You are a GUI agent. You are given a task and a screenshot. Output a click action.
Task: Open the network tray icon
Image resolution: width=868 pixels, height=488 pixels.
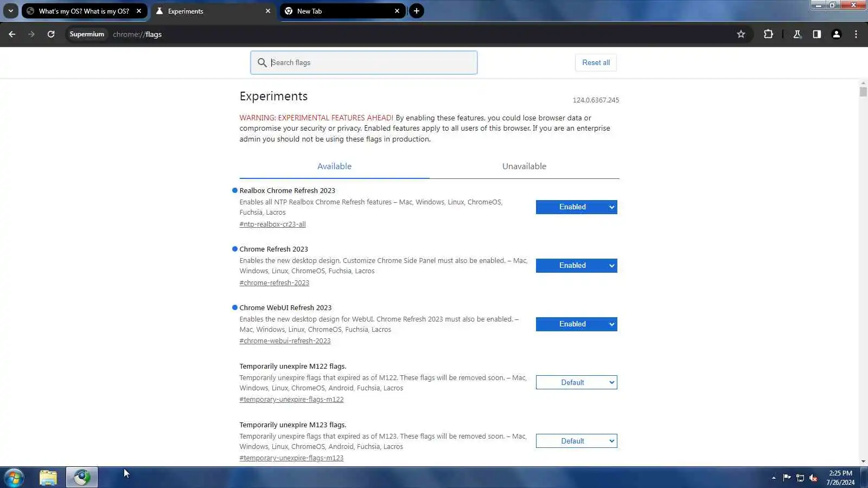coord(800,478)
